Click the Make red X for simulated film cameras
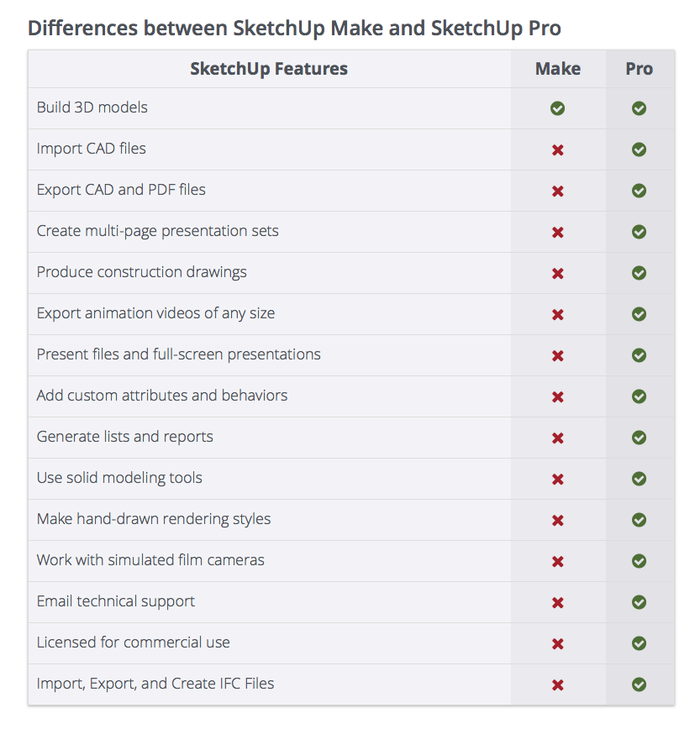Image resolution: width=700 pixels, height=729 pixels. (557, 561)
